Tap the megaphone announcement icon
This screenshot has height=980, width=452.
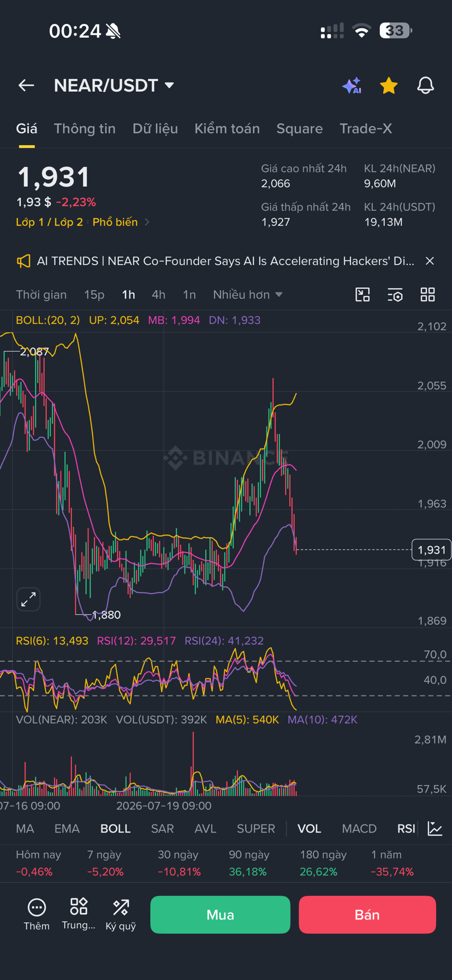(x=23, y=261)
